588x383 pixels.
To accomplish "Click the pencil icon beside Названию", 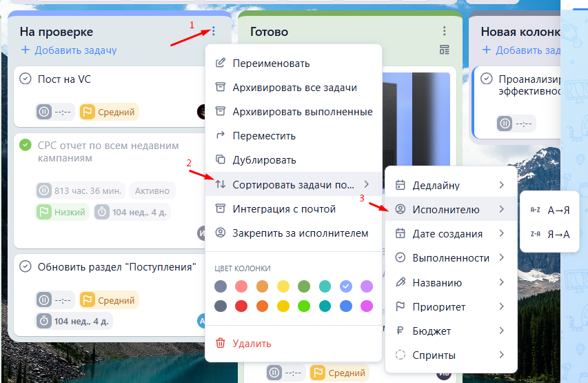I will click(x=401, y=282).
